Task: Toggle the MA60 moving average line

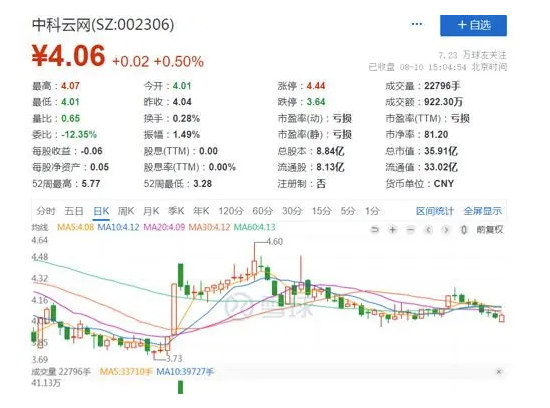Action: coord(254,227)
